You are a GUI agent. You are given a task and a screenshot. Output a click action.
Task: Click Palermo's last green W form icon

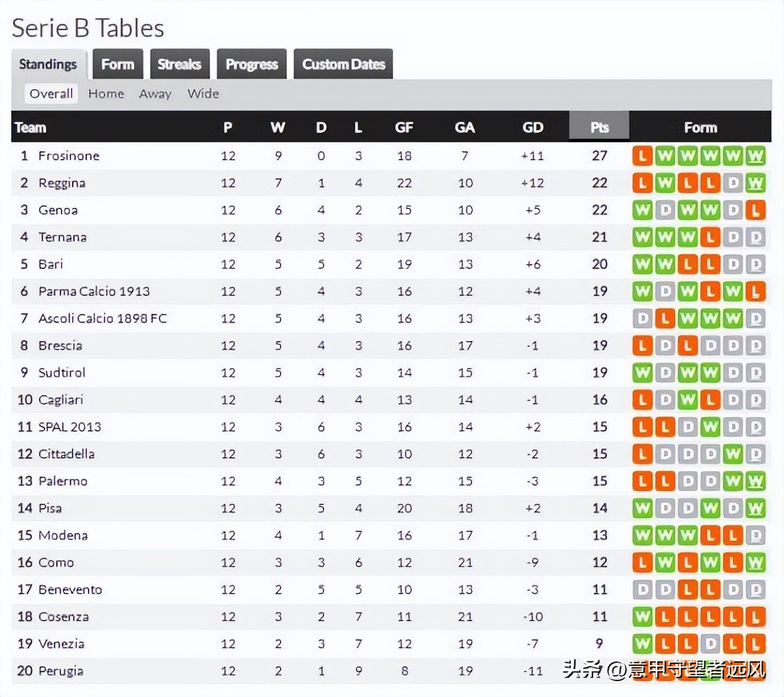(x=755, y=481)
